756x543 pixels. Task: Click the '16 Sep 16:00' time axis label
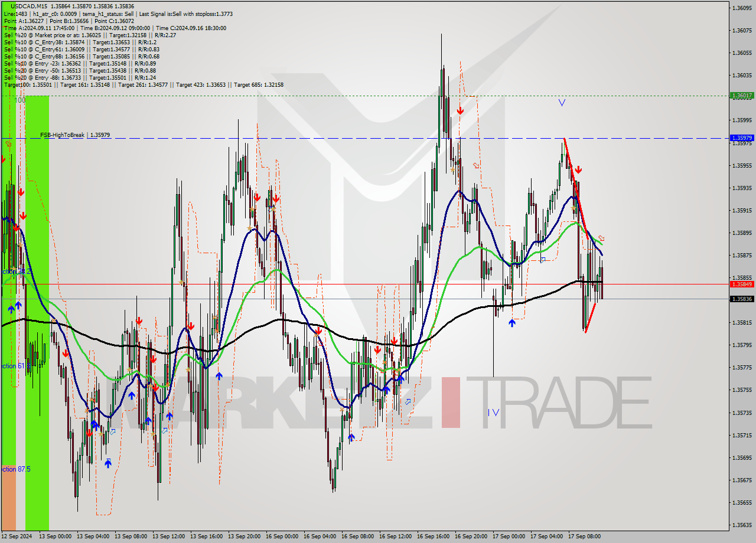pos(434,537)
